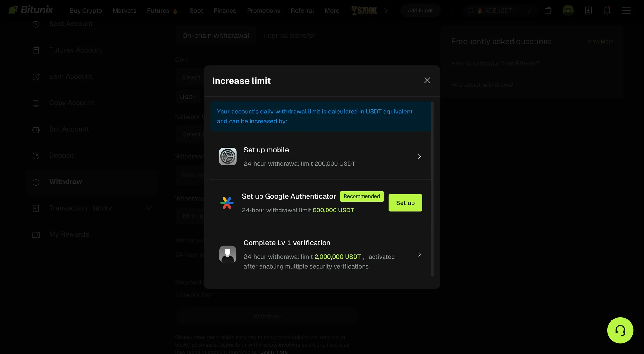Open the notifications bell icon
Screen dimensions: 644x354
pyautogui.click(x=607, y=11)
